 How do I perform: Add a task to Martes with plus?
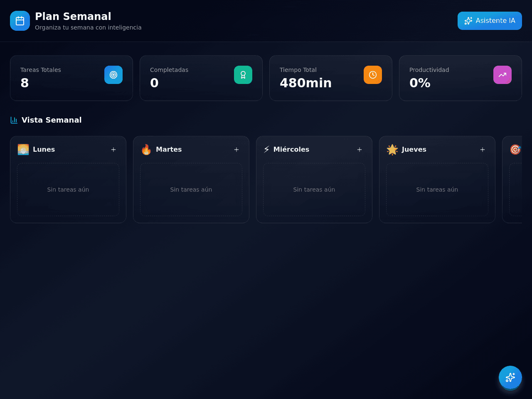click(x=236, y=150)
